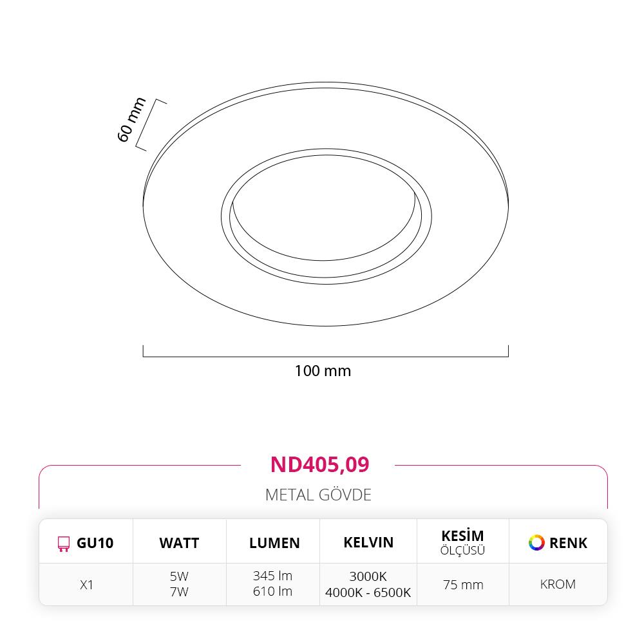Select the ND405,09 product code title
Screen dimensions: 644x644
[319, 465]
